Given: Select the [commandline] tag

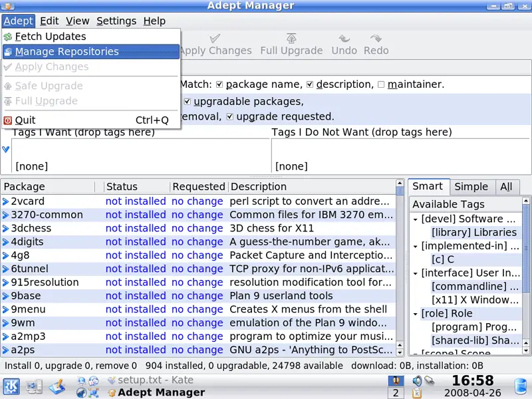Looking at the screenshot, I should (x=475, y=287).
